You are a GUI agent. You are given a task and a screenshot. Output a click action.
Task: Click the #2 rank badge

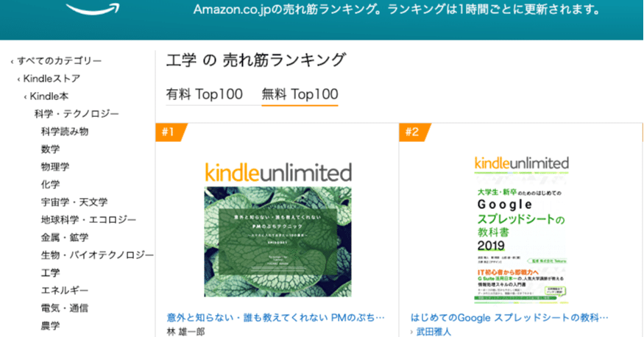(x=414, y=132)
